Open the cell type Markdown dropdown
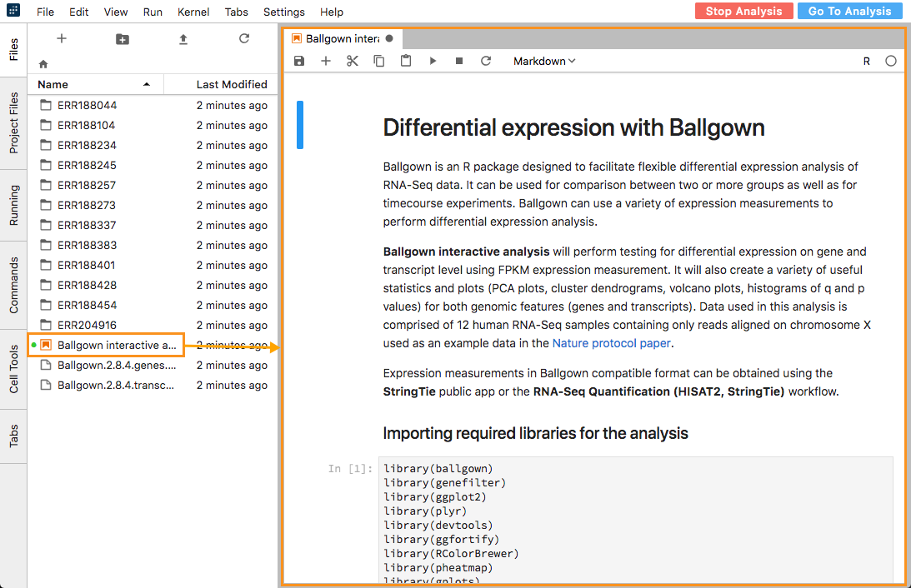 pos(544,61)
